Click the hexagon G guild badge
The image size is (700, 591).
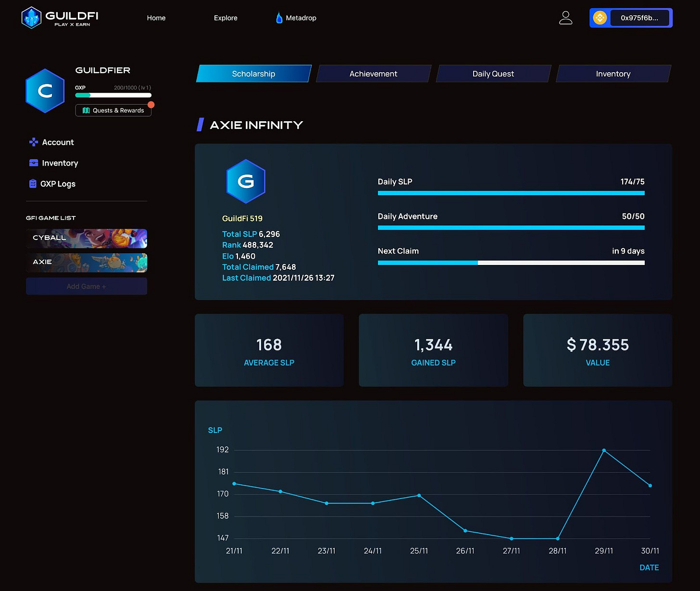tap(246, 181)
